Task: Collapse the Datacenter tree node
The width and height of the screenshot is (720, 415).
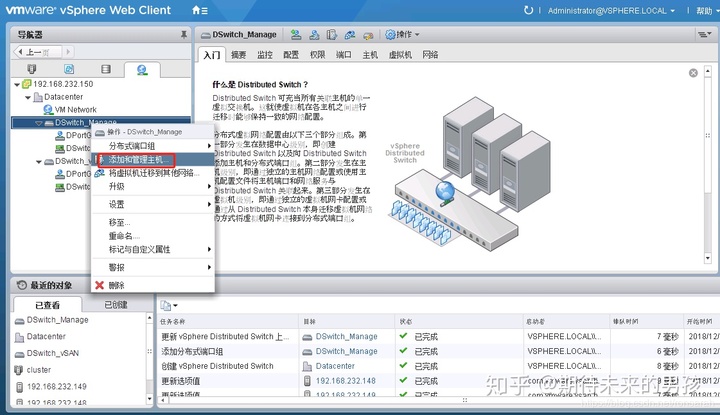Action: tap(28, 97)
